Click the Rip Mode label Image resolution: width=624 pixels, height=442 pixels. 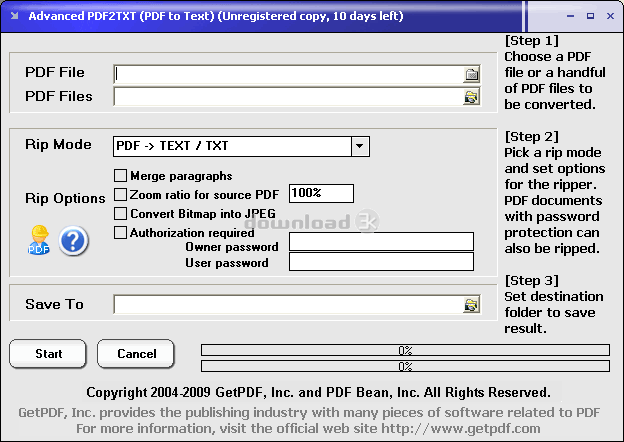click(x=58, y=144)
